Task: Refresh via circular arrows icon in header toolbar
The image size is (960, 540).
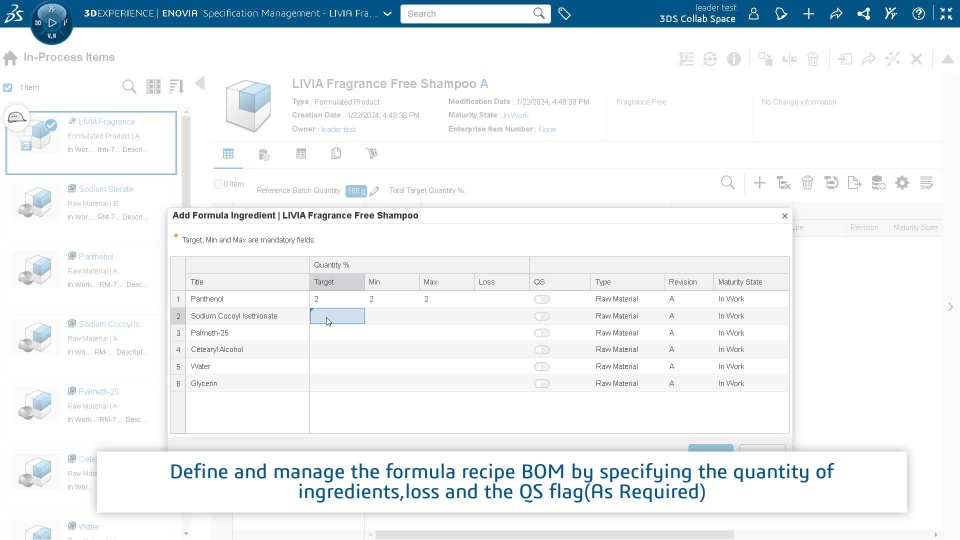Action: point(710,59)
